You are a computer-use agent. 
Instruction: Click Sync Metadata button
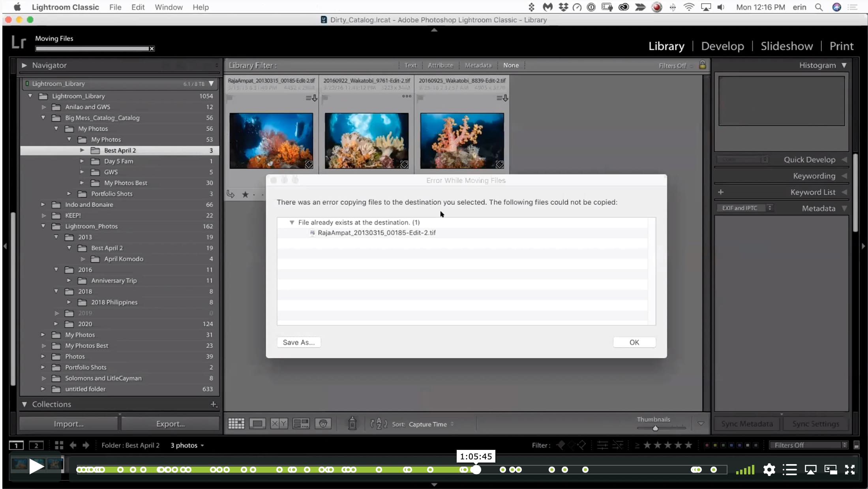[747, 424]
